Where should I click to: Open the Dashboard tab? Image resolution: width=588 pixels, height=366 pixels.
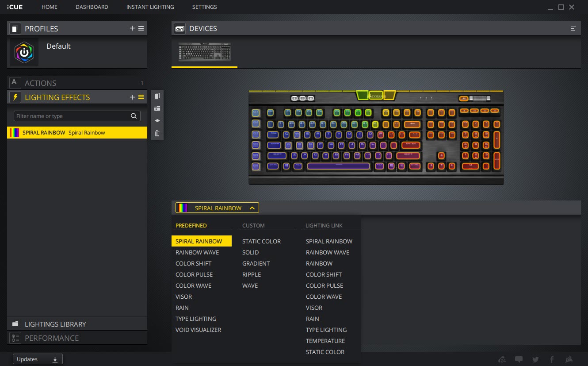click(x=92, y=7)
